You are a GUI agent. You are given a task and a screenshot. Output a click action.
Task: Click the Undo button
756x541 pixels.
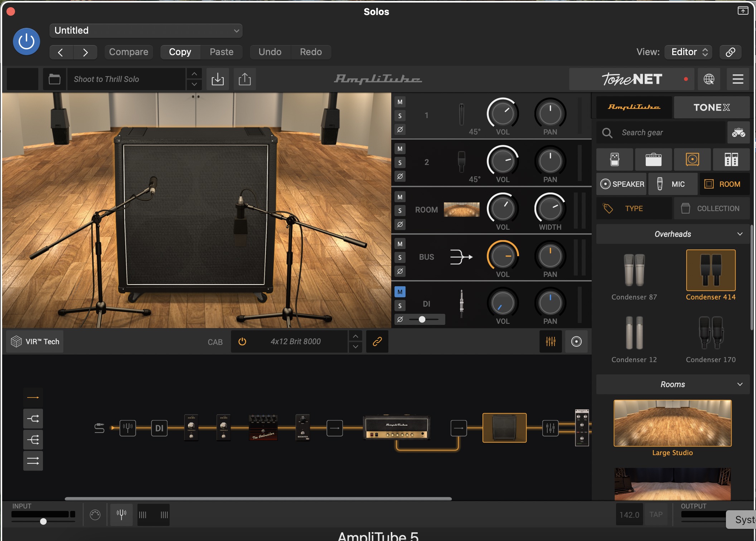tap(270, 52)
